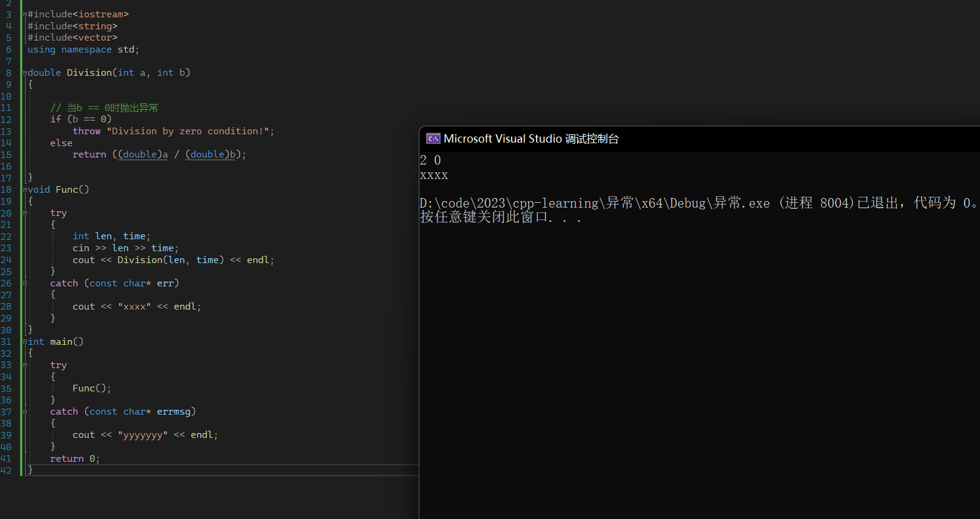
Task: Click the "yyyyyyy" string literal
Action: (x=142, y=435)
